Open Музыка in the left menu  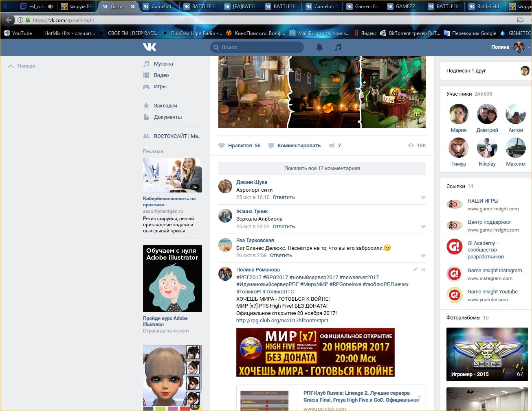[163, 64]
